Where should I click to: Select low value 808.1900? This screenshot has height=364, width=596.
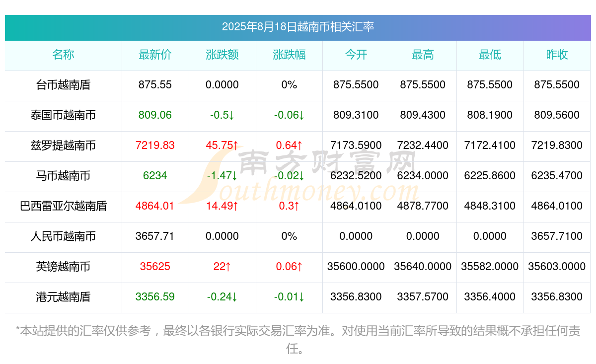(490, 115)
